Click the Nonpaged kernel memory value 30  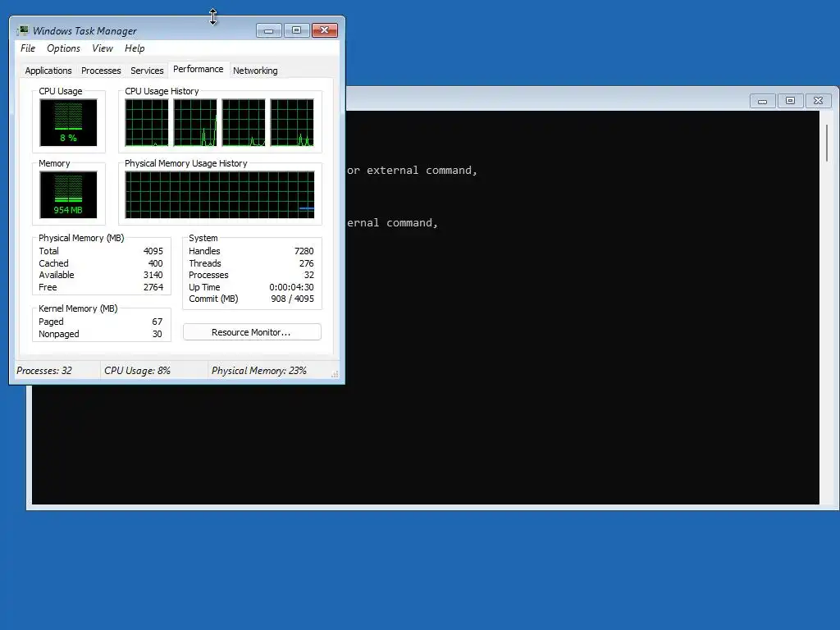tap(157, 335)
